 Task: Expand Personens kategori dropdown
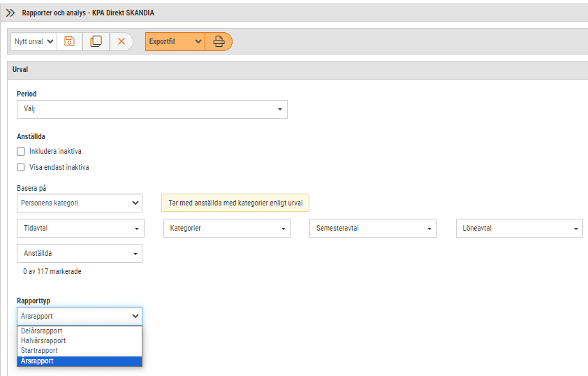(x=80, y=203)
